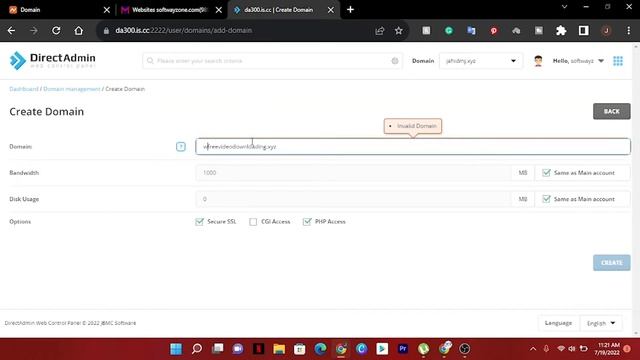Open the apps grid menu icon
Image resolution: width=640 pixels, height=360 pixels.
618,61
